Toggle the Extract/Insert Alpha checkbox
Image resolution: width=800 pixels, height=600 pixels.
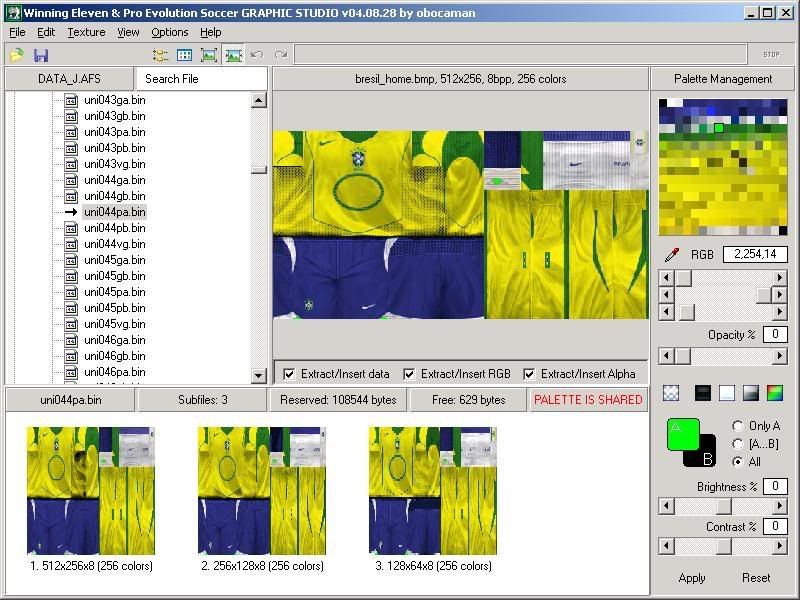click(529, 374)
